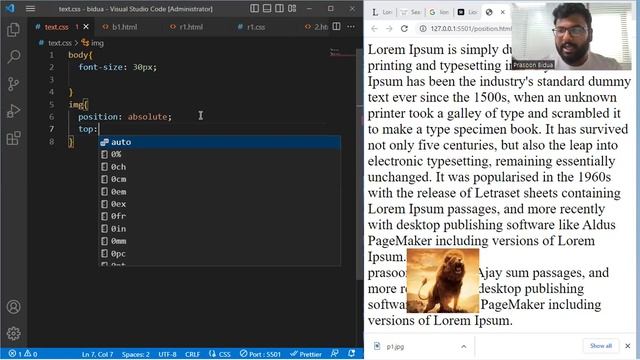Open the errors and warnings status item
Screen dimensions: 640x360
(23, 354)
